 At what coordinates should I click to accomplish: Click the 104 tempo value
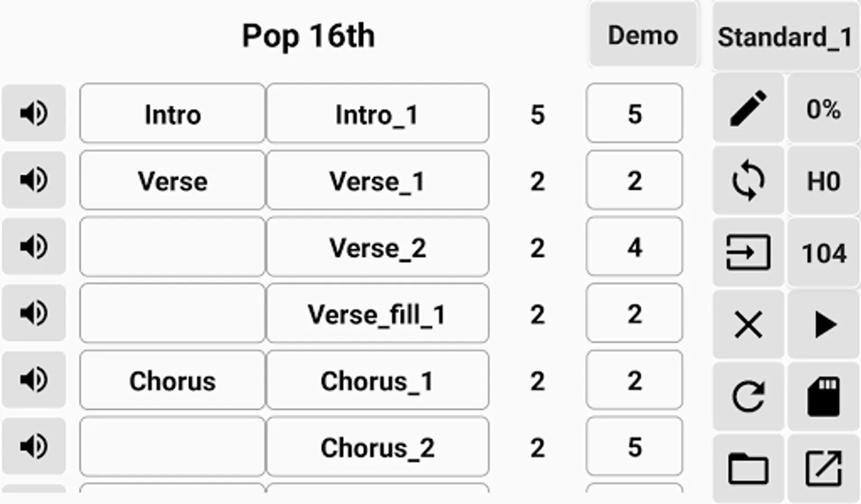823,253
